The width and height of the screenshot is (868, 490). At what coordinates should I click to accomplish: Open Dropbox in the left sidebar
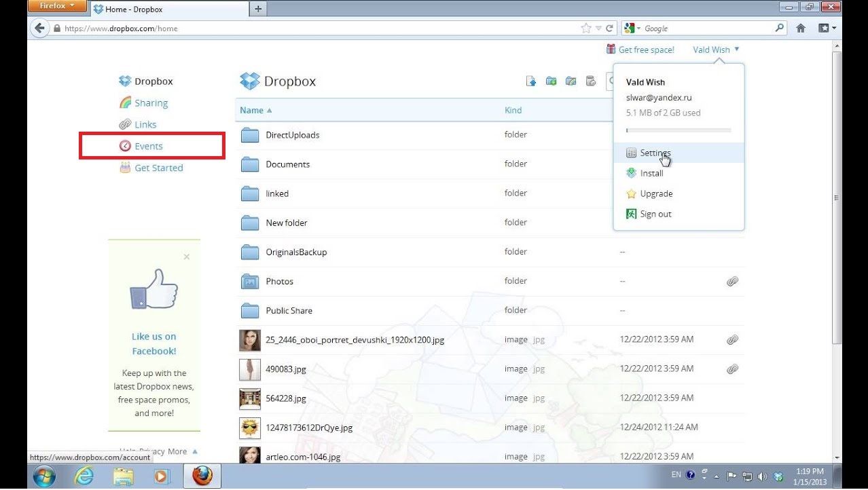pos(146,81)
